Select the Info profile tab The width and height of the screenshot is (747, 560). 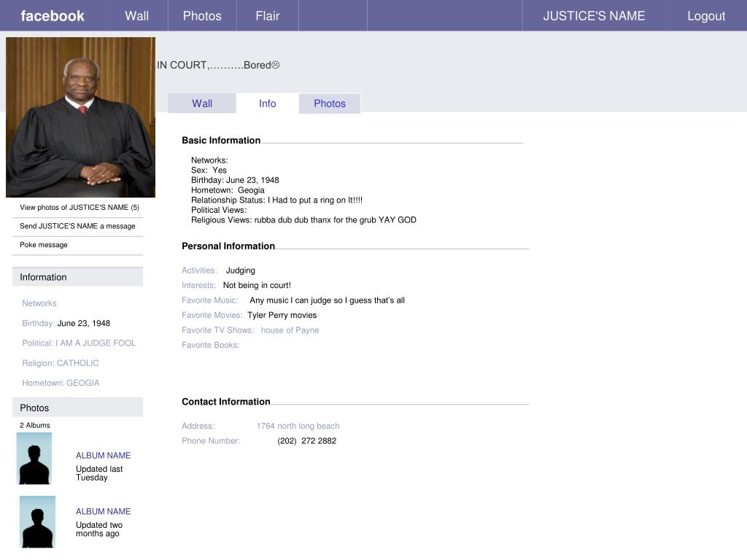[267, 104]
